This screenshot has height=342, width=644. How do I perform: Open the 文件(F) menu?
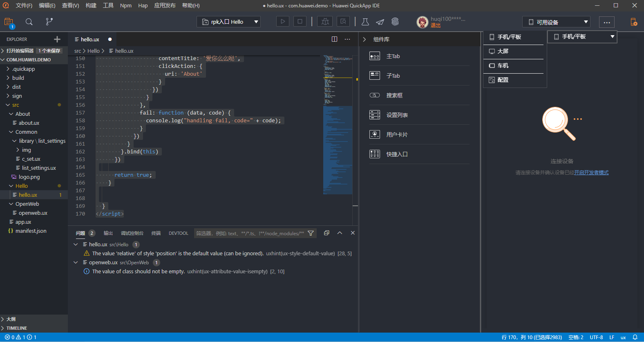click(x=24, y=5)
